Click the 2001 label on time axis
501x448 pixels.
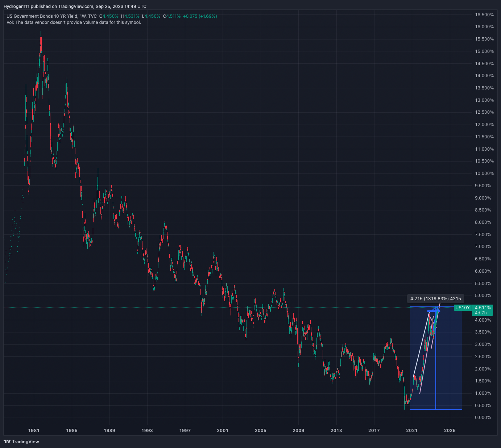pyautogui.click(x=223, y=431)
